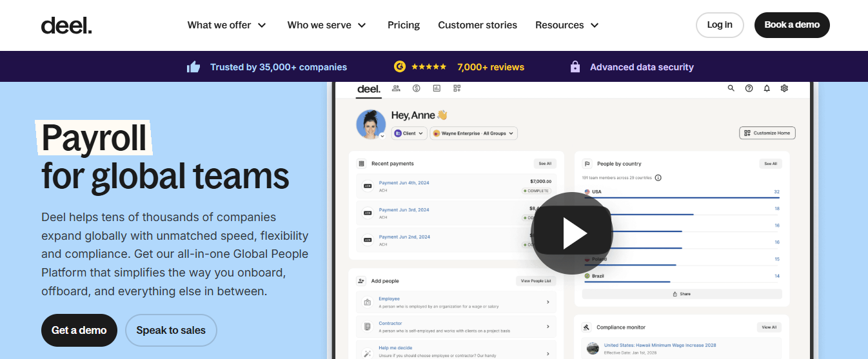Click the Add people person-plus icon
The height and width of the screenshot is (359, 868).
coord(361,281)
